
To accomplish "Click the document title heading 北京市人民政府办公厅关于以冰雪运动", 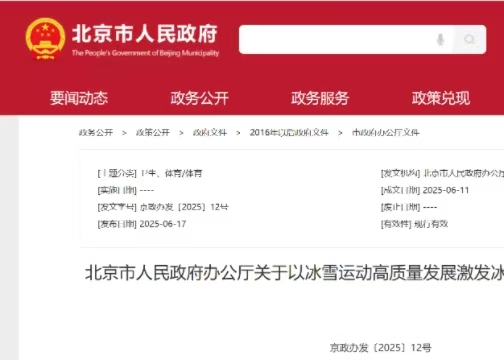I will 294,273.
